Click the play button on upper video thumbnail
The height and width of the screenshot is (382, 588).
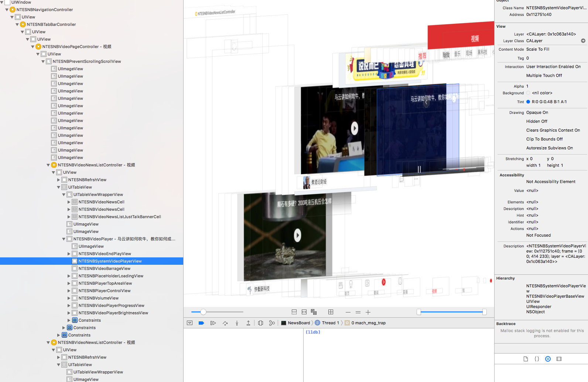pyautogui.click(x=355, y=128)
